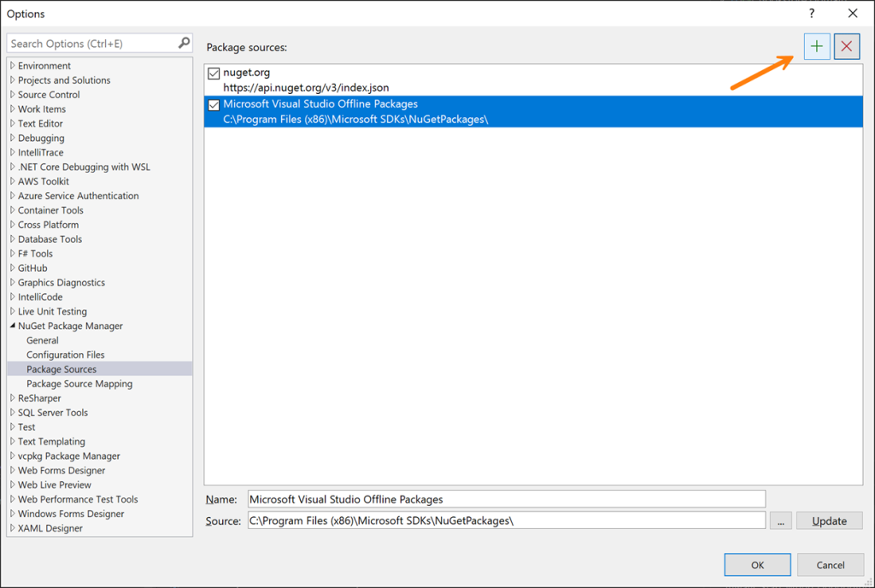Screen dimensions: 875x588
Task: Expand SQL Server Tools
Action: click(12, 412)
